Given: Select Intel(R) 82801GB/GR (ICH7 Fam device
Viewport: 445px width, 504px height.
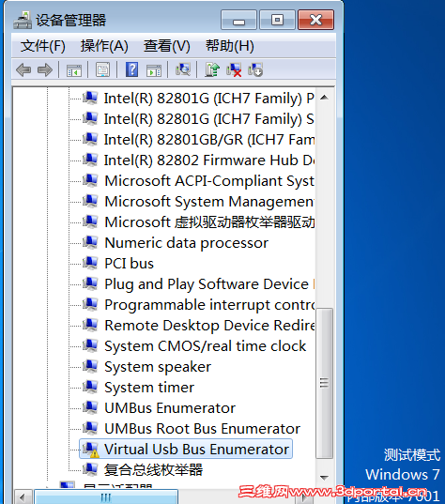Looking at the screenshot, I should 209,140.
